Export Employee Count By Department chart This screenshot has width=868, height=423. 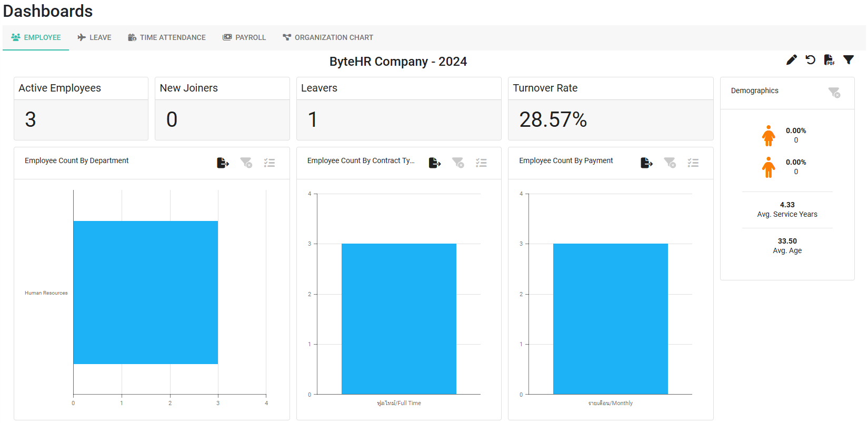click(x=223, y=163)
